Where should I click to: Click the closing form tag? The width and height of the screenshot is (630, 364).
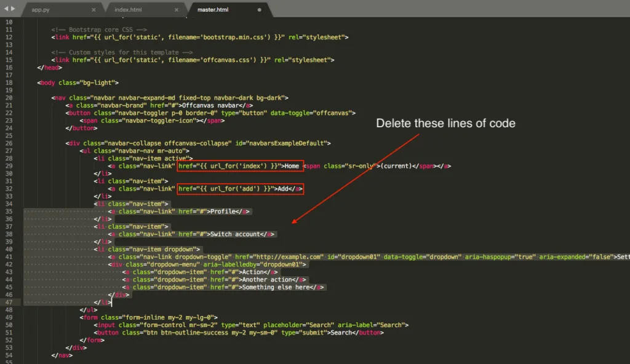coord(92,340)
